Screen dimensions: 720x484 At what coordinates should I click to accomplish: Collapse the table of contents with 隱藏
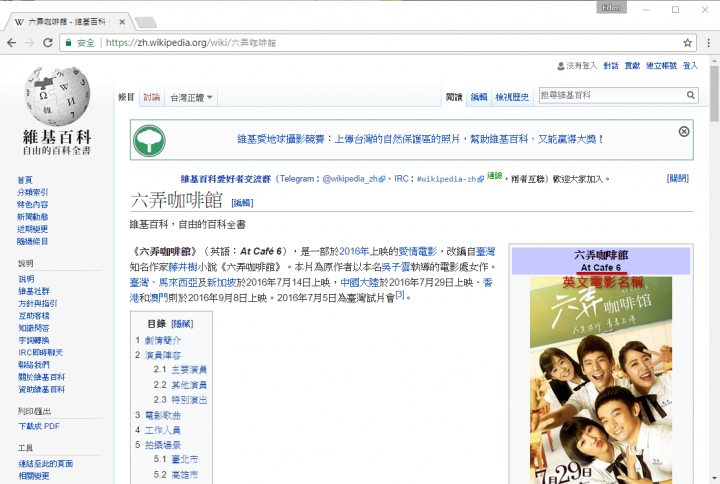click(182, 324)
